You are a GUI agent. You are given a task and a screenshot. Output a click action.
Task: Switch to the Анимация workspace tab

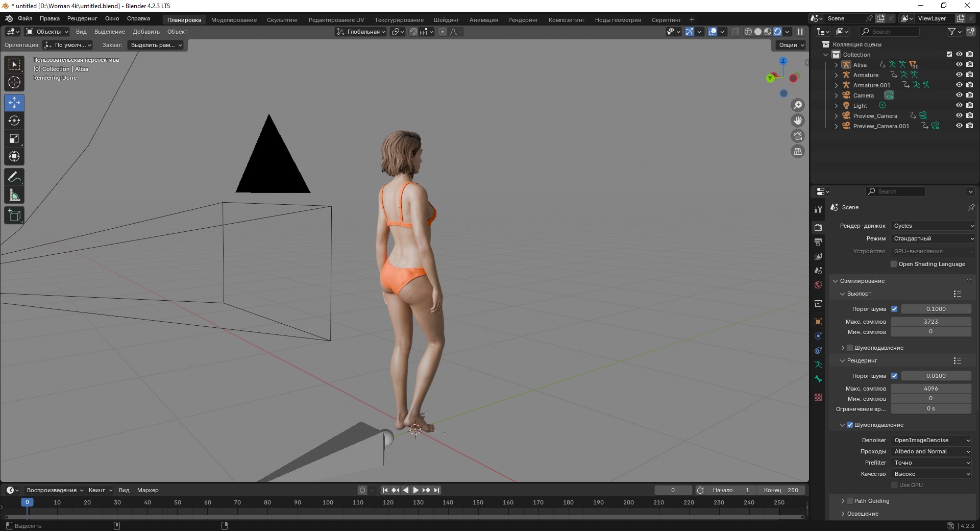(x=483, y=20)
